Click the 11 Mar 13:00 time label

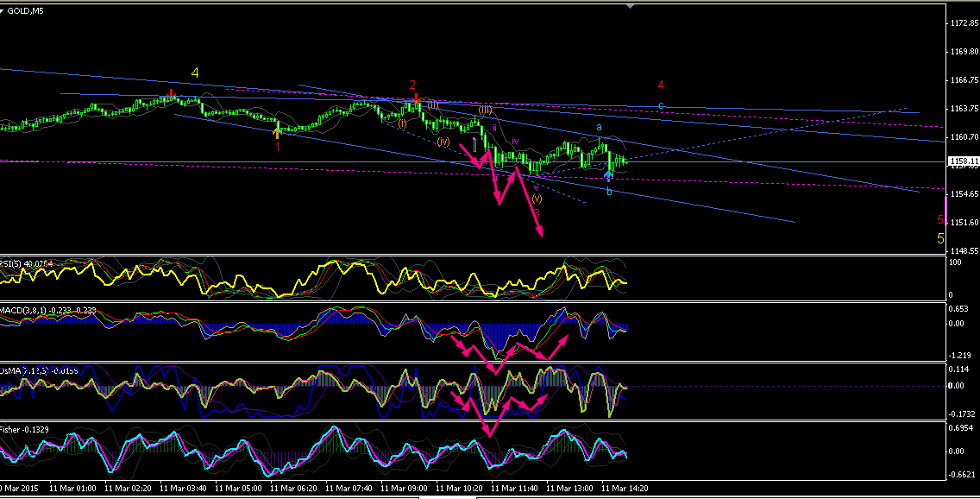point(570,489)
